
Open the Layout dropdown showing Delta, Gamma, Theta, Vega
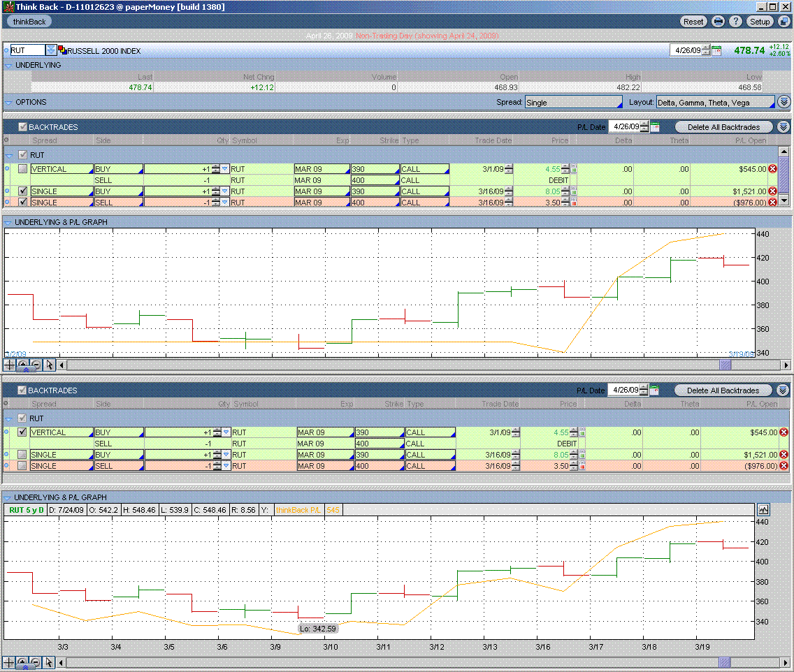(714, 103)
